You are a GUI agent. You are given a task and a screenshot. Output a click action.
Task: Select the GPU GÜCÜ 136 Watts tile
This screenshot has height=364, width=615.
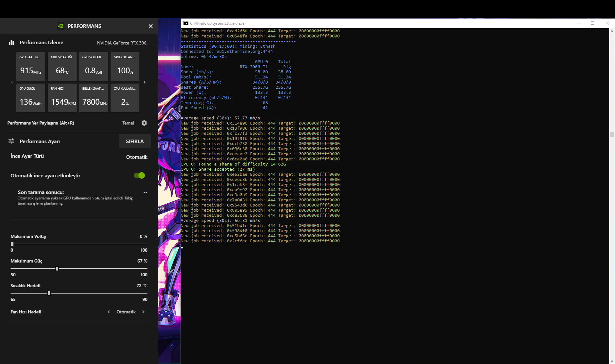[30, 98]
